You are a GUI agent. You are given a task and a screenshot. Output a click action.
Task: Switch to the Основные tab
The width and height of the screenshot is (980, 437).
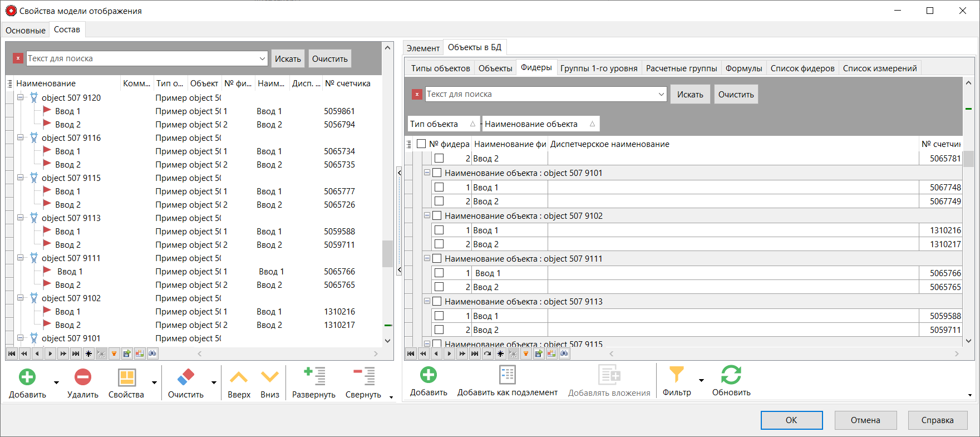[x=26, y=30]
